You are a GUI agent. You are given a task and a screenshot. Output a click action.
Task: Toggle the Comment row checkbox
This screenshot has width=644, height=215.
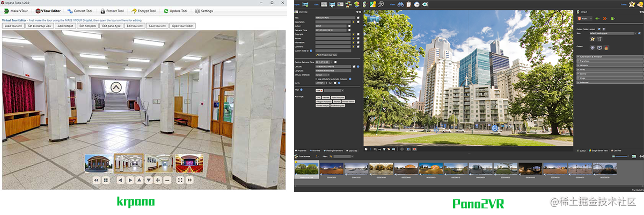358,47
